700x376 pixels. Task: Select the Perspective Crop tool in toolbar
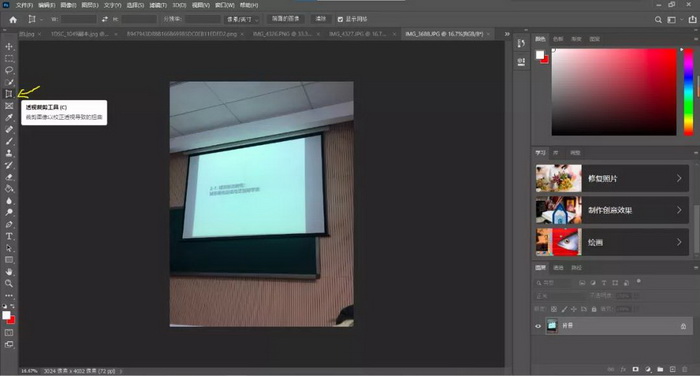click(8, 94)
